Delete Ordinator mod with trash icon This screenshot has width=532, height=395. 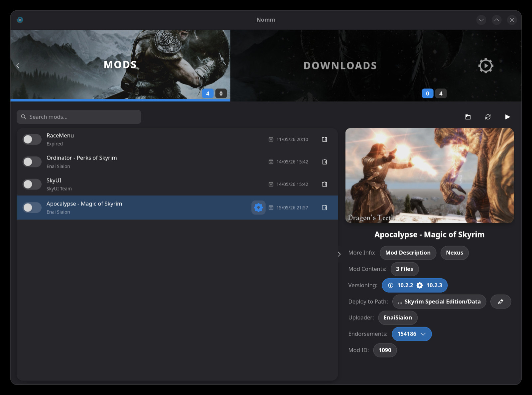click(x=325, y=162)
